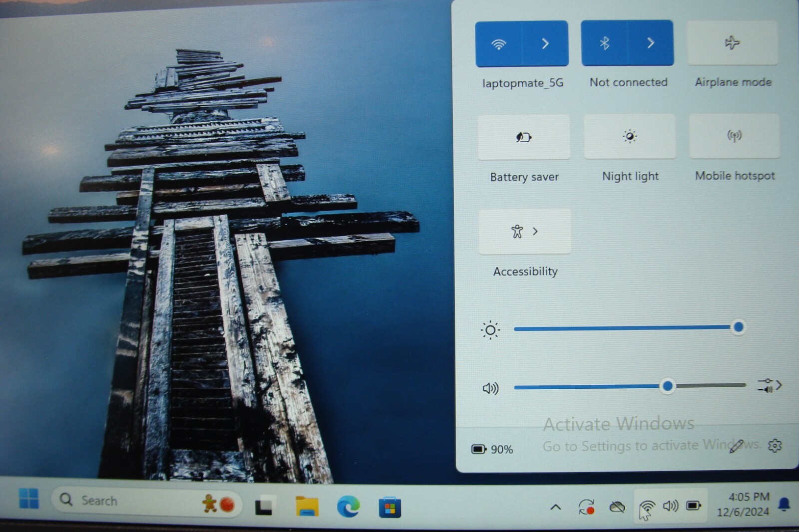Open Accessibility options
The height and width of the screenshot is (532, 799).
(x=525, y=232)
